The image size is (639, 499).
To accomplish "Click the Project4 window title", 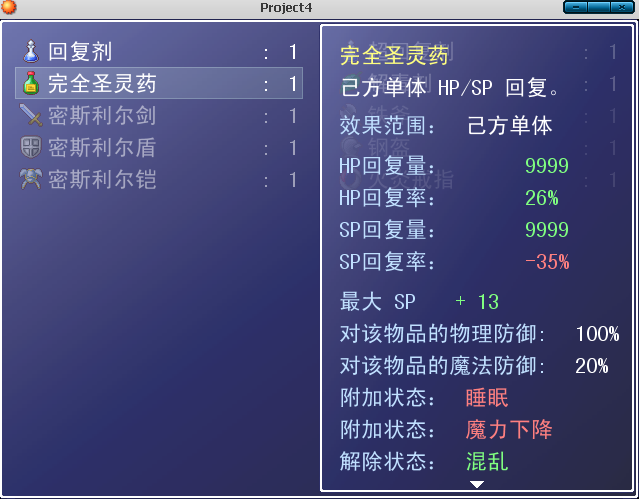I will [286, 7].
